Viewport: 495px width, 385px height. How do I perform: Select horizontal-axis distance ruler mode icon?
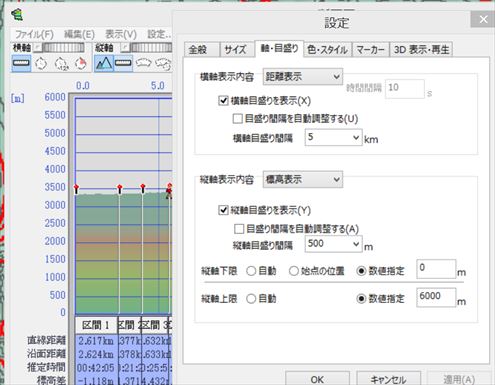point(21,63)
